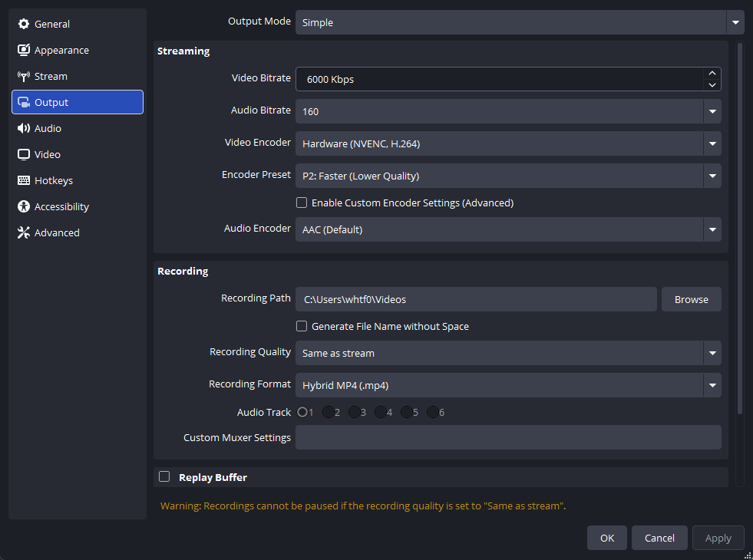Enable the Replay Buffer checkbox
Image resolution: width=753 pixels, height=560 pixels.
[x=164, y=476]
